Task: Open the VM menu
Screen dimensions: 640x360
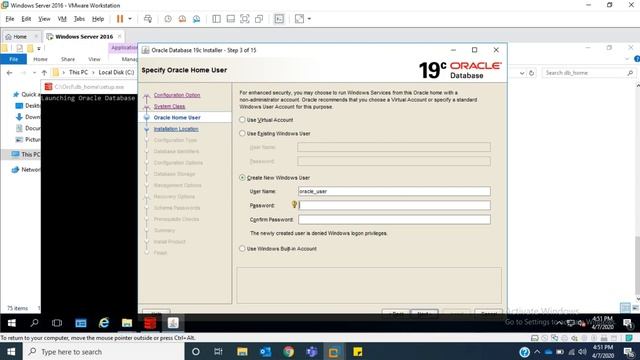Action: pos(62,19)
